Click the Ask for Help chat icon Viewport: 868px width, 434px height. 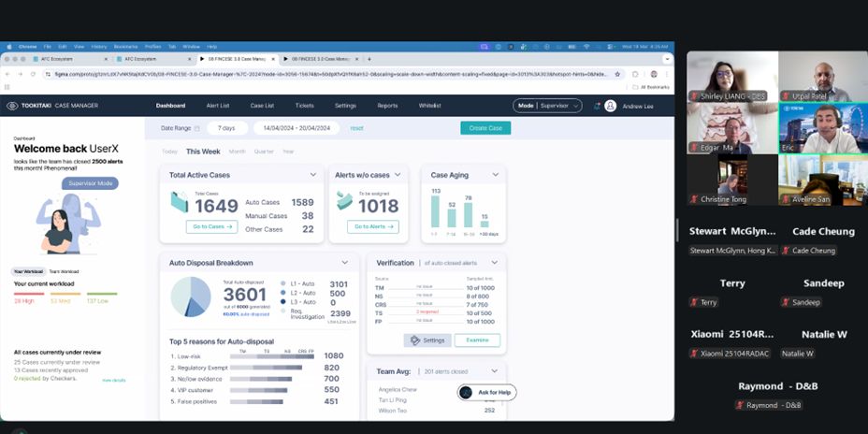tap(467, 392)
